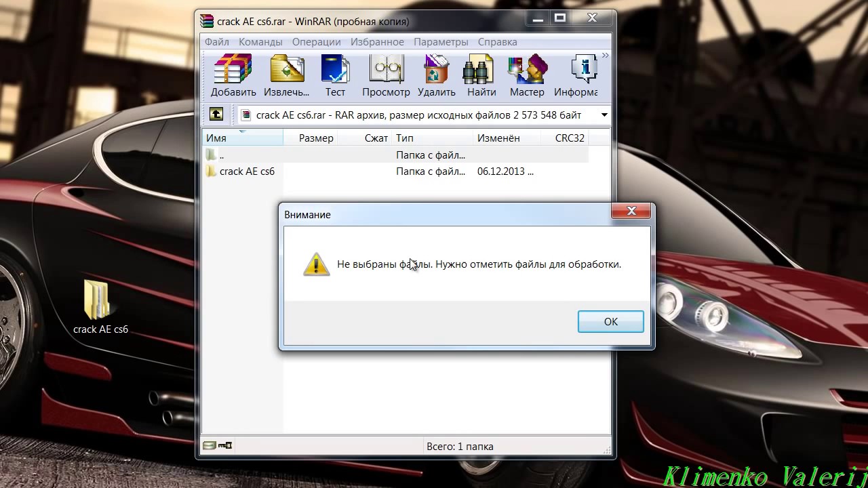The width and height of the screenshot is (868, 488).
Task: Open the Избранное menu
Action: (x=377, y=42)
